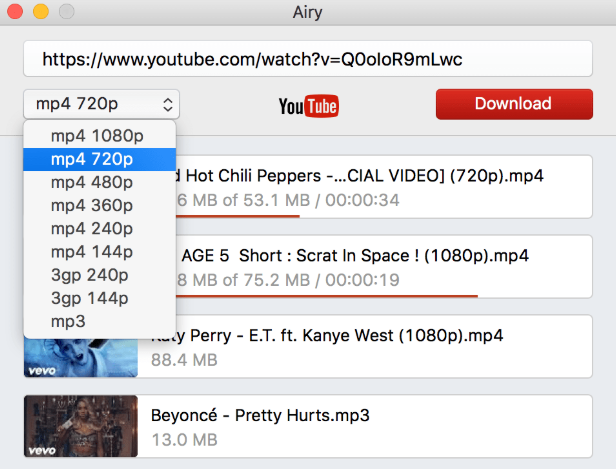Viewport: 616px width, 469px height.
Task: Choose mp4 360p in the format list
Action: point(99,205)
